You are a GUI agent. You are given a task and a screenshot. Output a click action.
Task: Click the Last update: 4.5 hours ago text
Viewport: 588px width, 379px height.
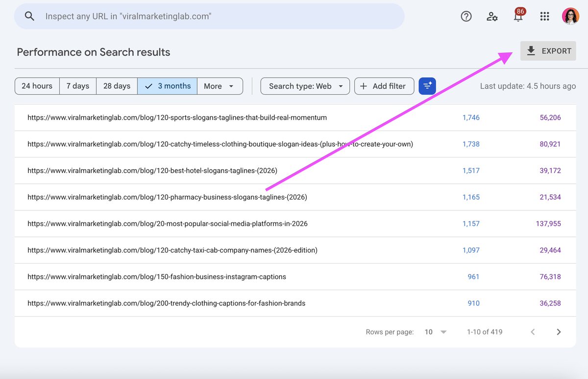(528, 86)
